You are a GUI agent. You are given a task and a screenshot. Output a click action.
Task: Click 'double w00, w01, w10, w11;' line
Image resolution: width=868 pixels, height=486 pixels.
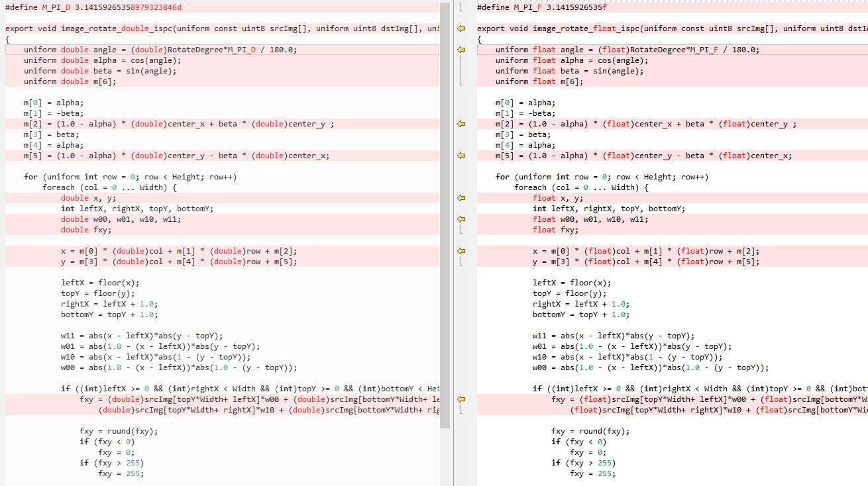tap(121, 219)
